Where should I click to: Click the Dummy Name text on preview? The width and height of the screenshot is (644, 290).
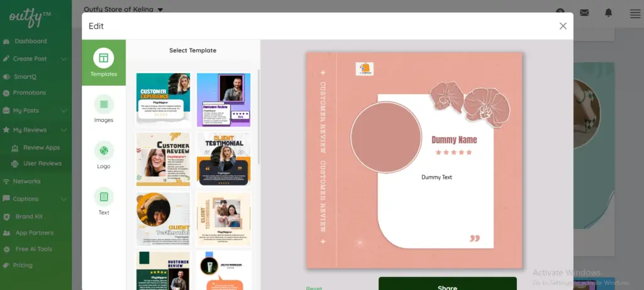(453, 140)
